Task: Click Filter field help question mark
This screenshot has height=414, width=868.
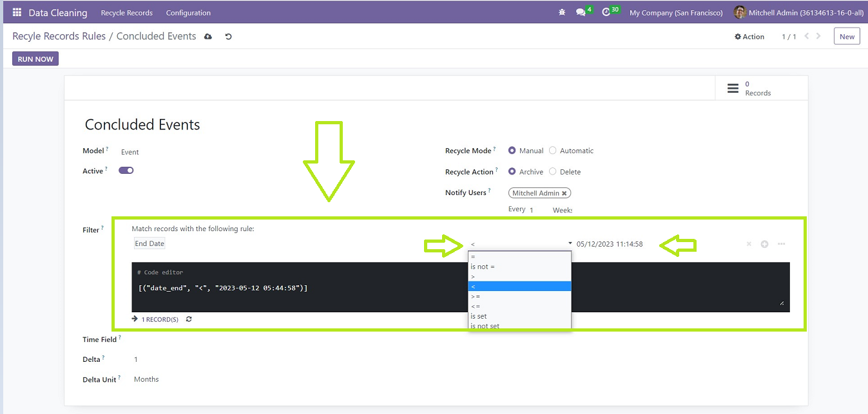Action: click(x=102, y=228)
